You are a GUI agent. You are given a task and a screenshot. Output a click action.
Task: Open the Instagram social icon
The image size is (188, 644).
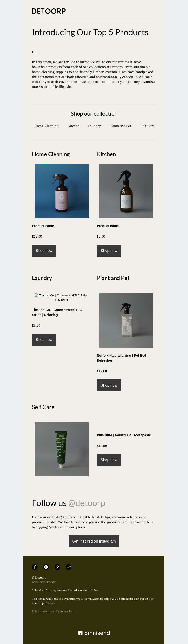click(46, 567)
